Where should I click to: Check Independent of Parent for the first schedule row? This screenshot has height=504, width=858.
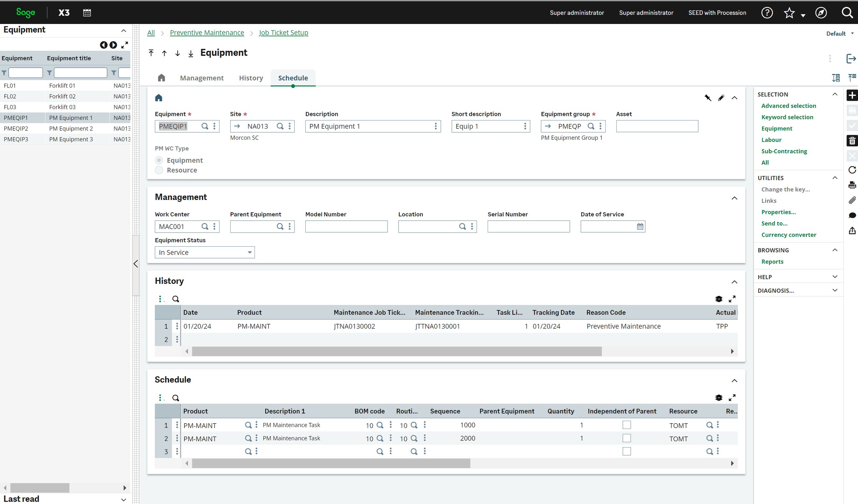627,425
